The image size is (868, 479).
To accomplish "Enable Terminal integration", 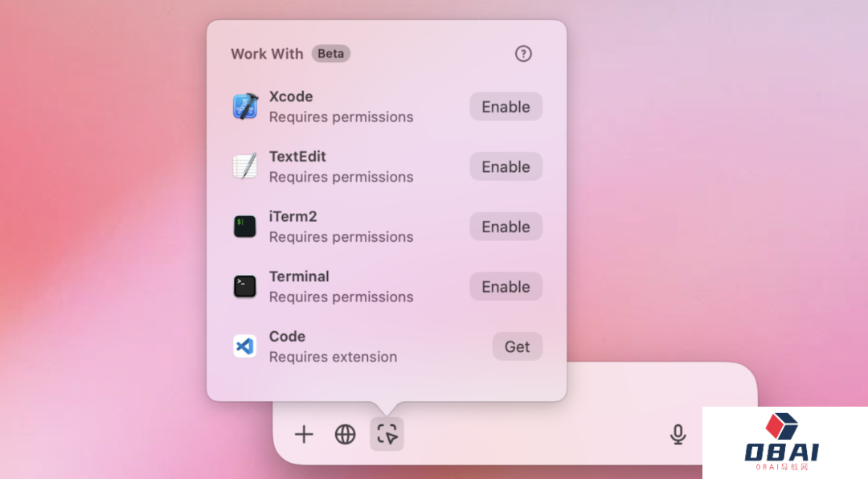I will coord(506,287).
